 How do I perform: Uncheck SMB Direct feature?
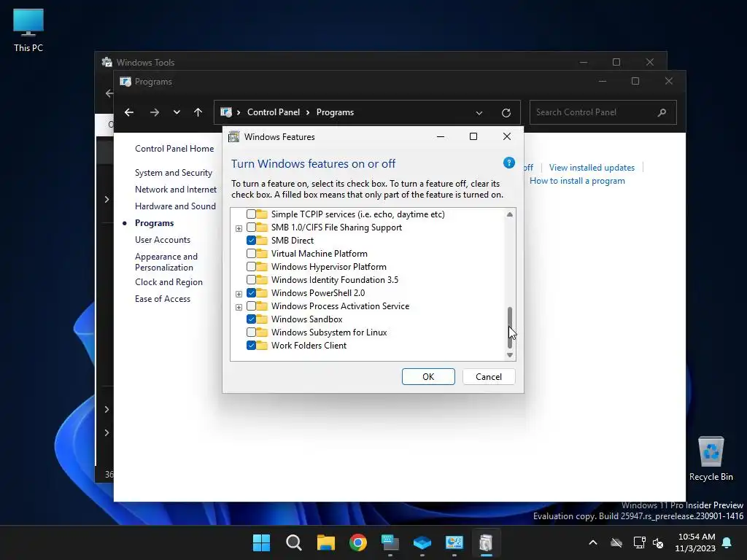(x=251, y=241)
